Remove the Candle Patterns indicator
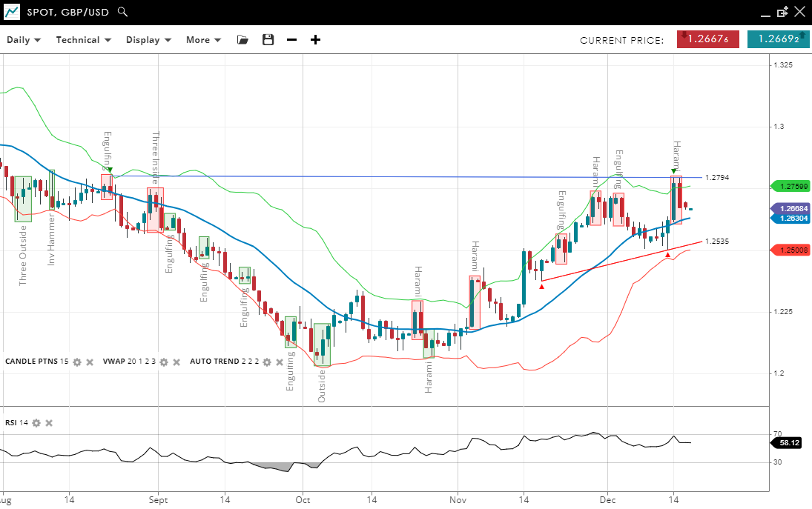 click(x=90, y=362)
